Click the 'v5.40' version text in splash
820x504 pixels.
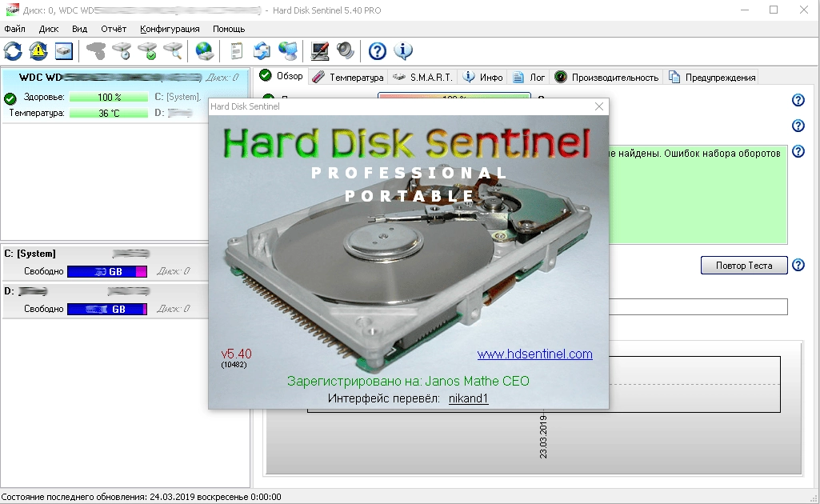(236, 354)
